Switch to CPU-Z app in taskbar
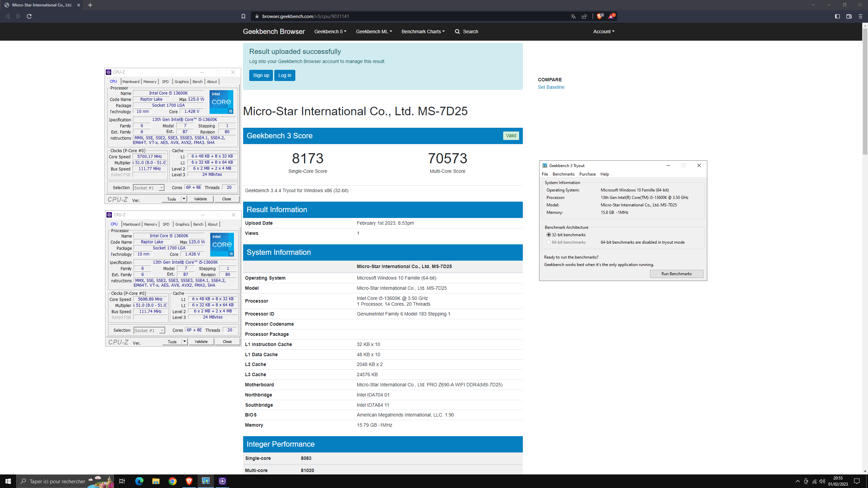This screenshot has width=868, height=488. (x=222, y=481)
